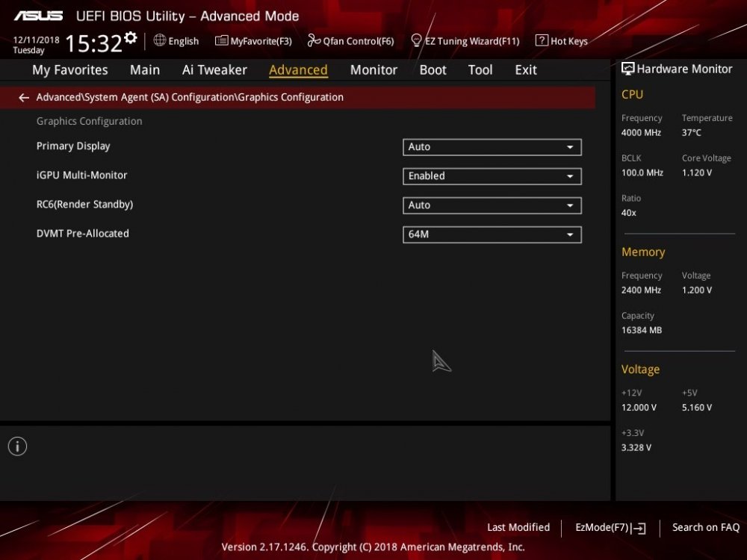Click the Hot Keys question mark icon
This screenshot has width=747, height=560.
coord(542,40)
